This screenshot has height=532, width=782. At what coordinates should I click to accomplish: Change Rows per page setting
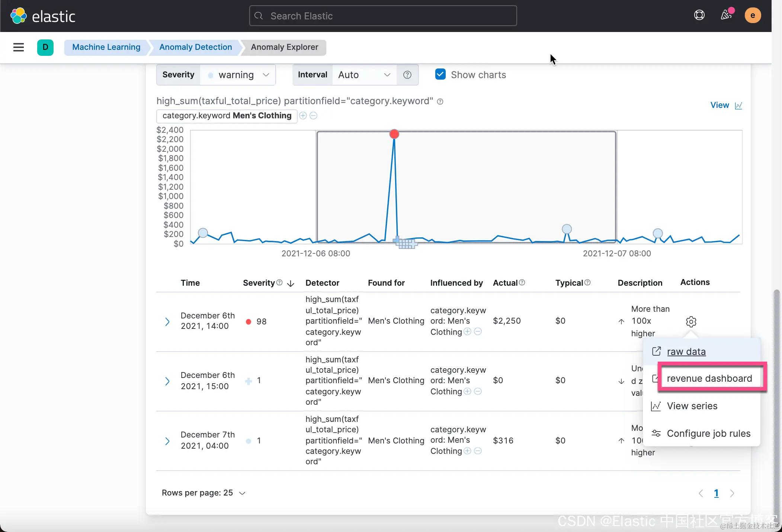pyautogui.click(x=203, y=493)
